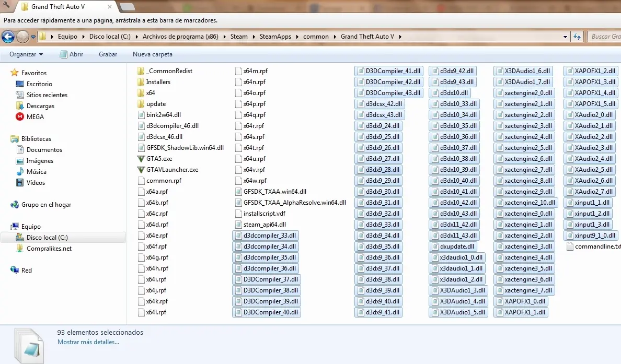Expand arrow after Grand Theft Auto V breadcrumb
621x364 pixels.
[400, 37]
